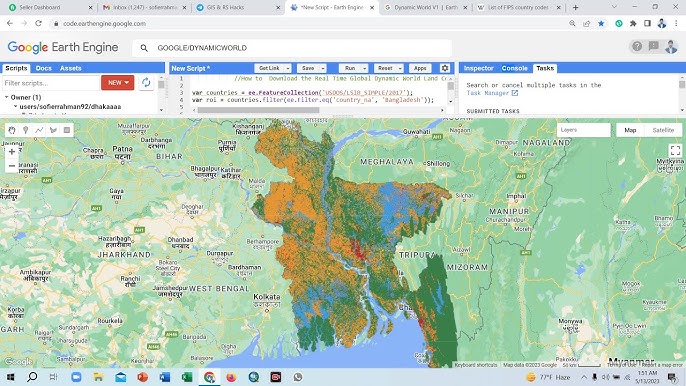Viewport: 686px width, 386px height.
Task: Open Earth Engine help menu
Action: click(x=637, y=46)
